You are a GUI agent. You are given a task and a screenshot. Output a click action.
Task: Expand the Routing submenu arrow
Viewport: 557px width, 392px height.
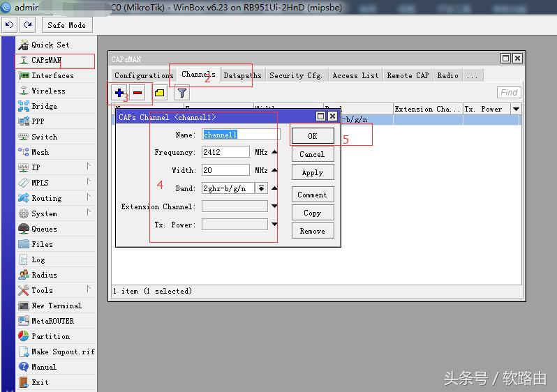coord(89,197)
